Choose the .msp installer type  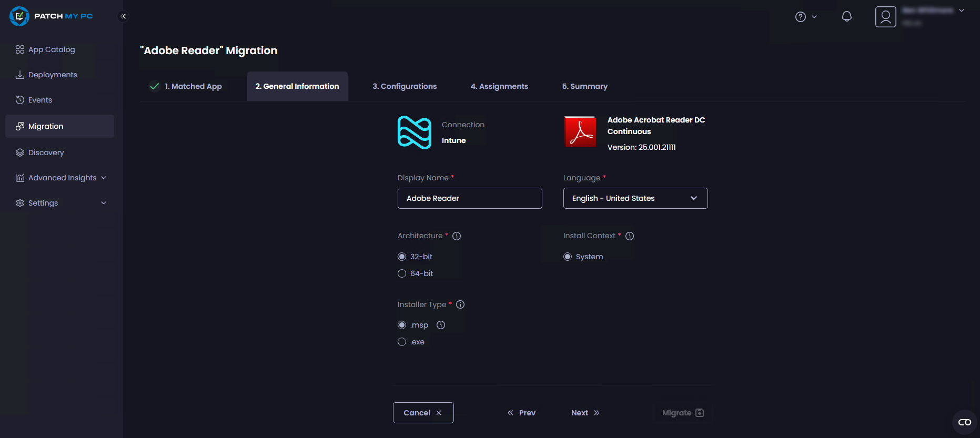point(402,325)
